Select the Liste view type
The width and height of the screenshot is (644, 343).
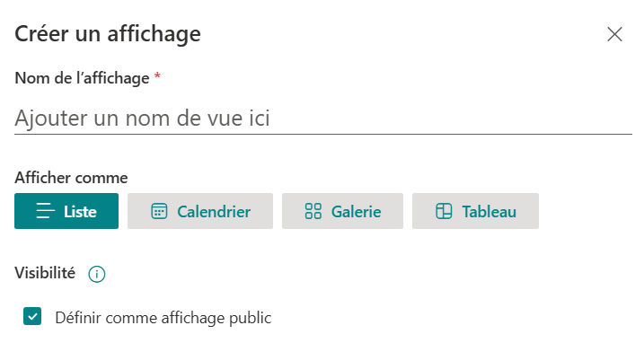pos(66,211)
